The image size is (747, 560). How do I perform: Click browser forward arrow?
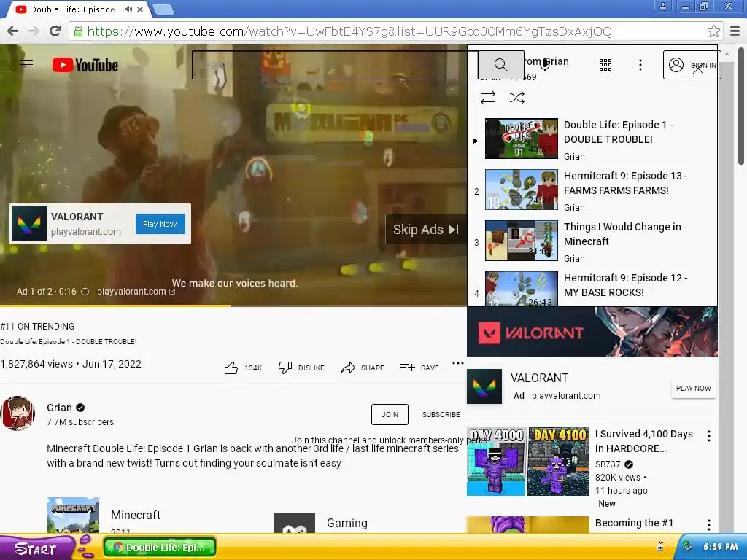(34, 31)
